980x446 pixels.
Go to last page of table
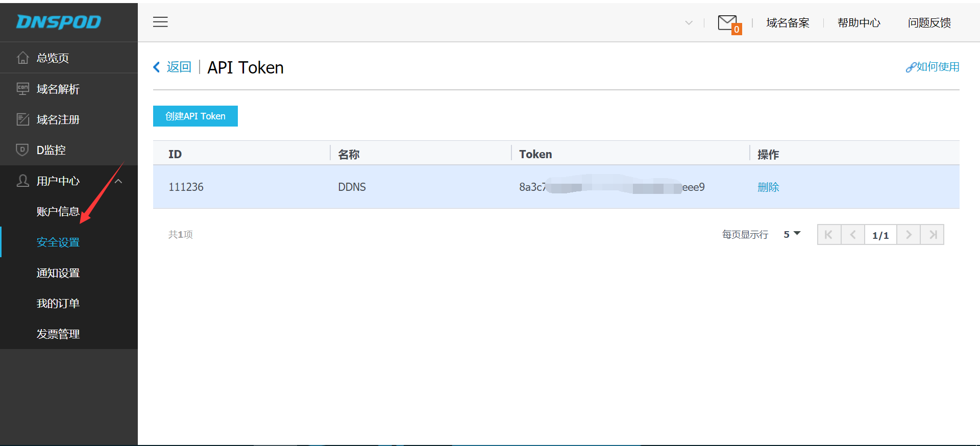[933, 235]
